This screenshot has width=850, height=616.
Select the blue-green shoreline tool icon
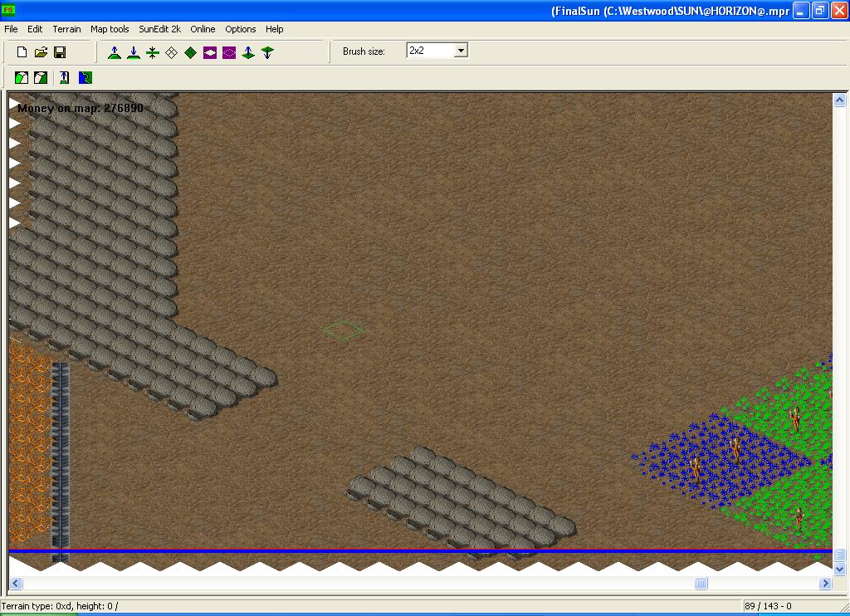[x=85, y=77]
